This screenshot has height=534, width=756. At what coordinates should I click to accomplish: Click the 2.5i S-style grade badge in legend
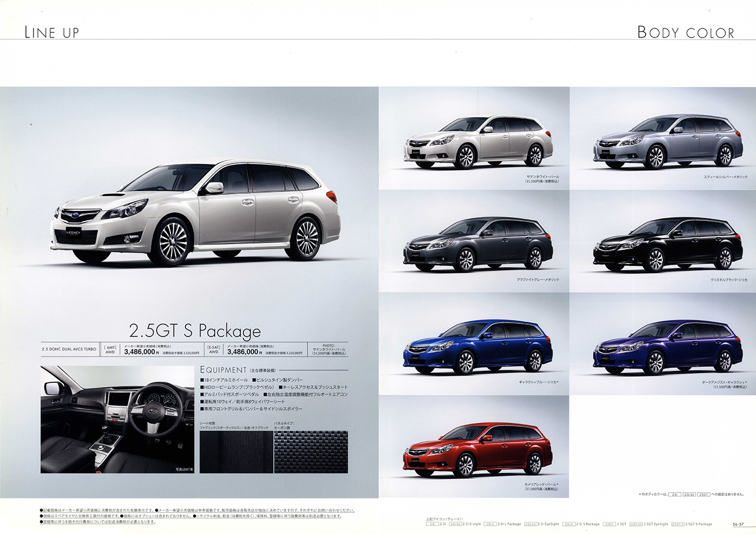coord(455,524)
